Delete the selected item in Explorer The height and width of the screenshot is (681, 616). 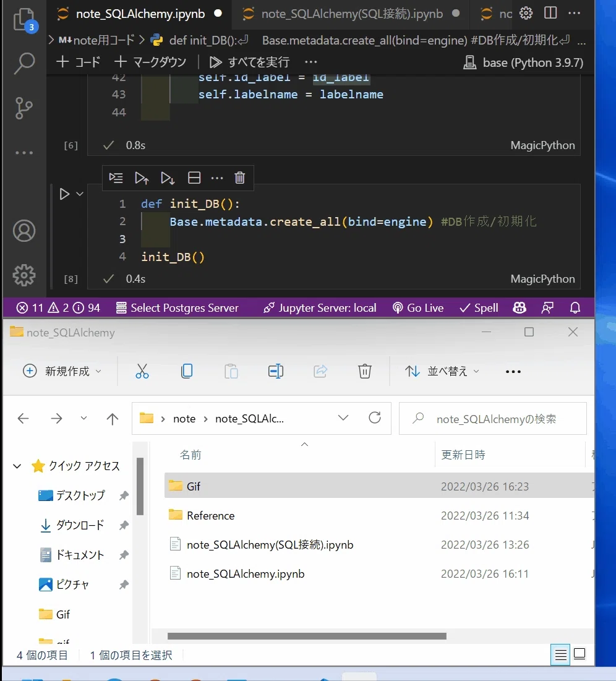coord(364,371)
